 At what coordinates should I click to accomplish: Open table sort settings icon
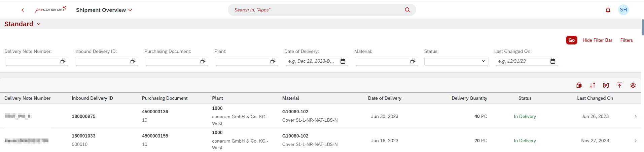[593, 85]
